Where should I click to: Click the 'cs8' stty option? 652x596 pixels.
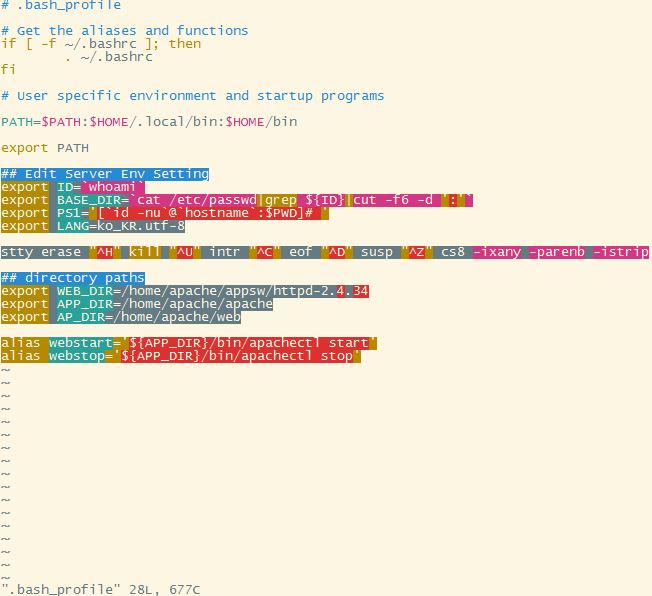click(x=453, y=252)
